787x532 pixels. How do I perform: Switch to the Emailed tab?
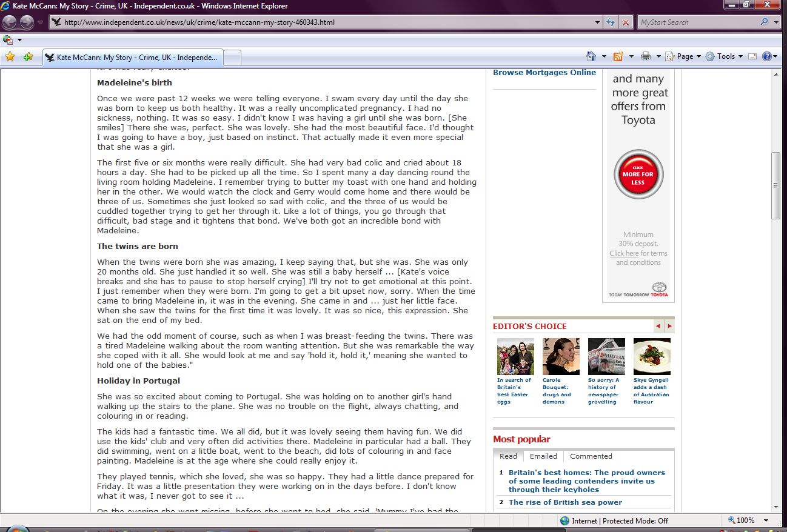click(x=543, y=456)
